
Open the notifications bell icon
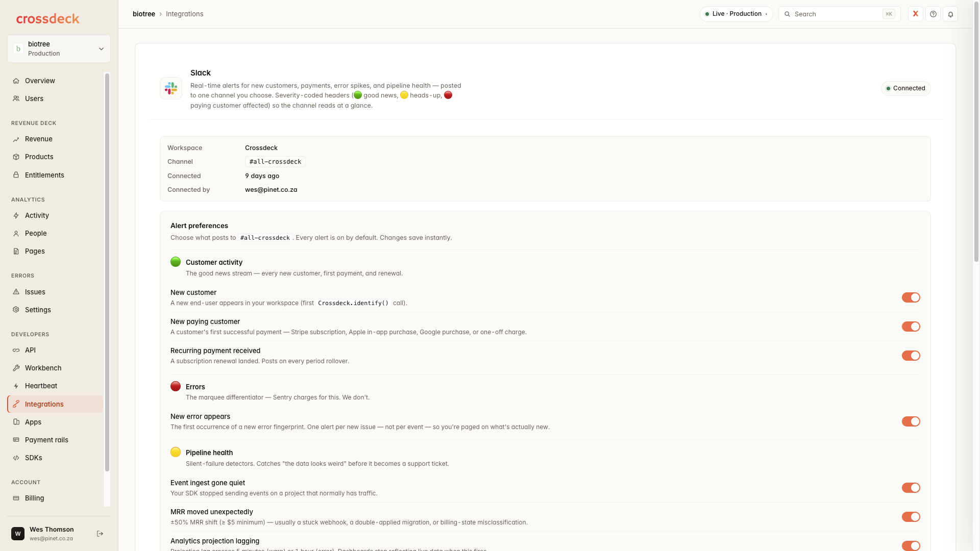pos(950,14)
